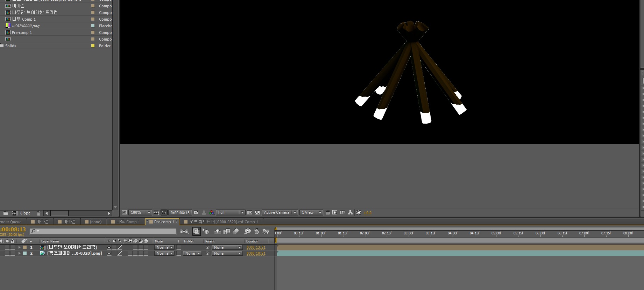Toggle collapse transformations switch for layer 1

pos(114,247)
